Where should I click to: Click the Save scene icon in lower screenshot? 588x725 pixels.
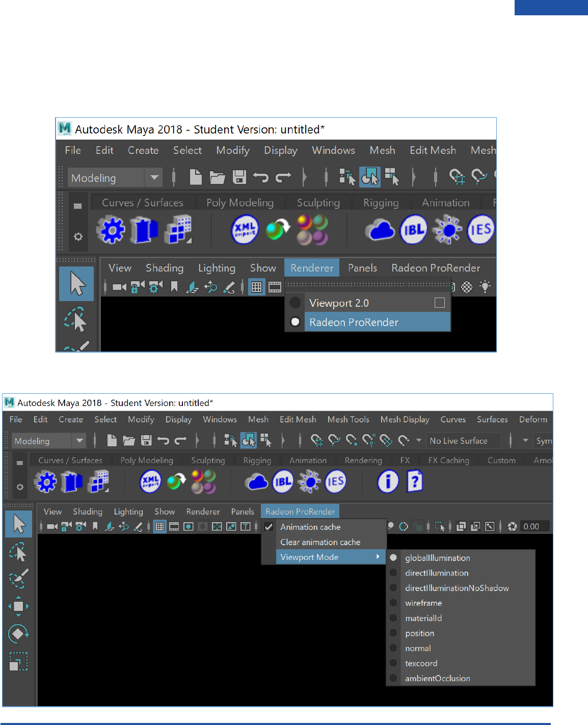tap(146, 440)
